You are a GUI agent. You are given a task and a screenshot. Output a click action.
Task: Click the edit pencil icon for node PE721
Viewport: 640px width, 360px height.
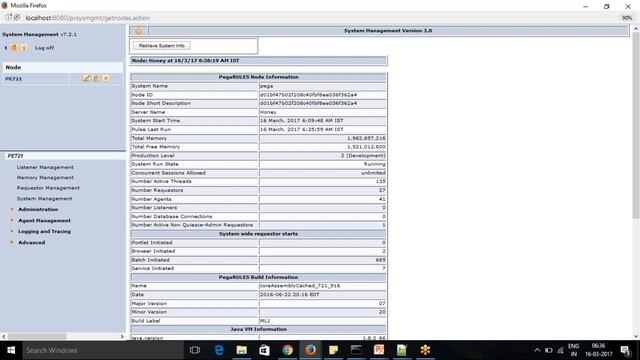86,78
